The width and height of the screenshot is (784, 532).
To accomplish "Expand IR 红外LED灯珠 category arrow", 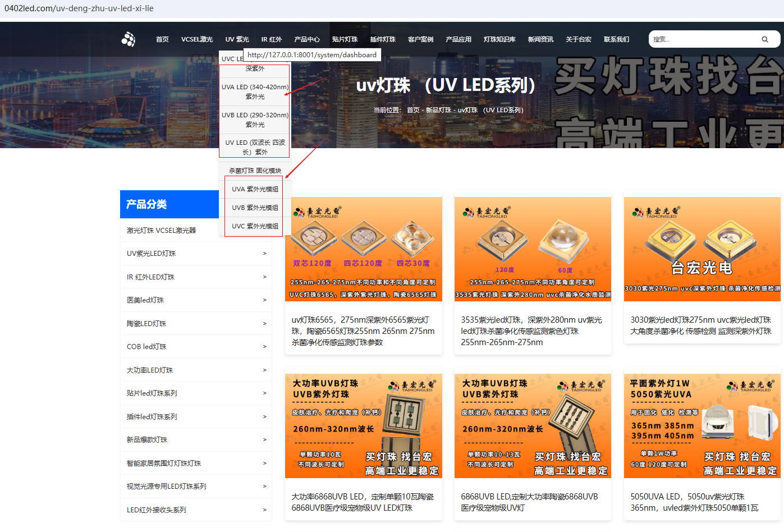I will click(x=265, y=277).
